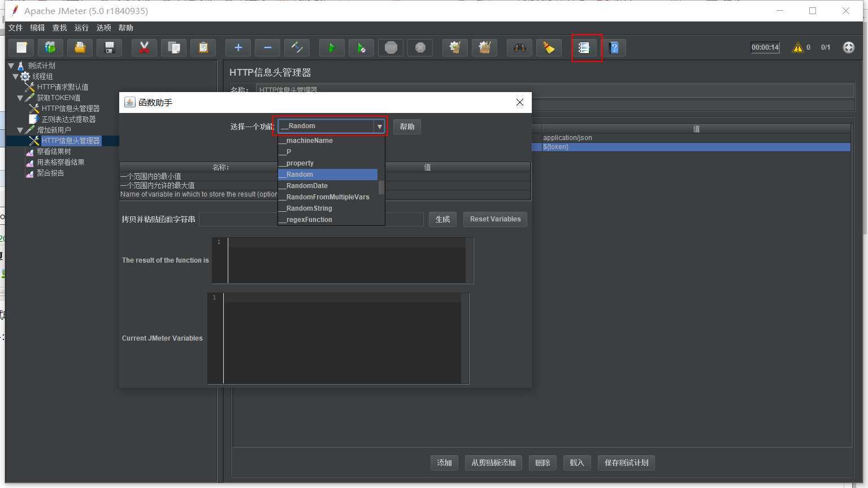The image size is (868, 488).
Task: Start the test with the green play icon
Action: coord(332,47)
